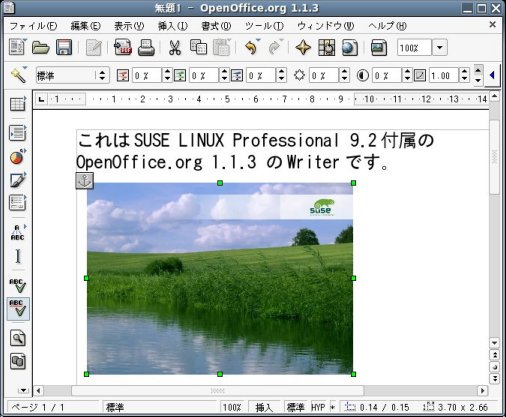Click the Paste clipboard icon
This screenshot has width=506, height=417.
221,47
